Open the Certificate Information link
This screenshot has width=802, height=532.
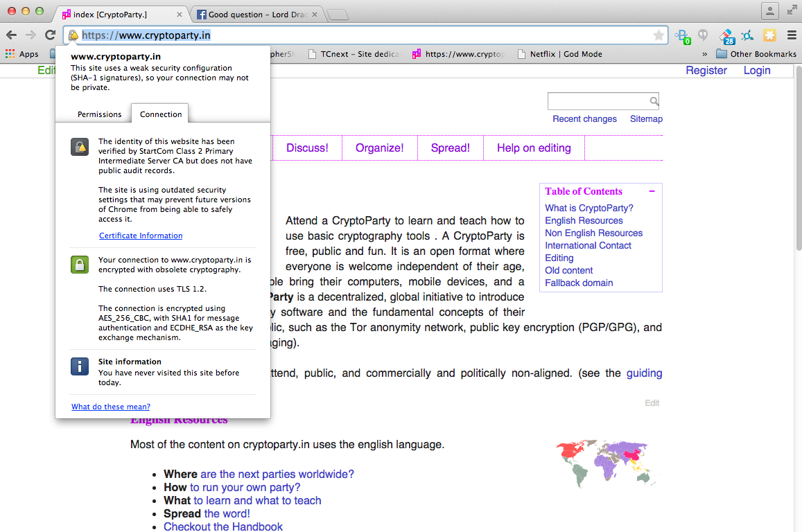[141, 236]
